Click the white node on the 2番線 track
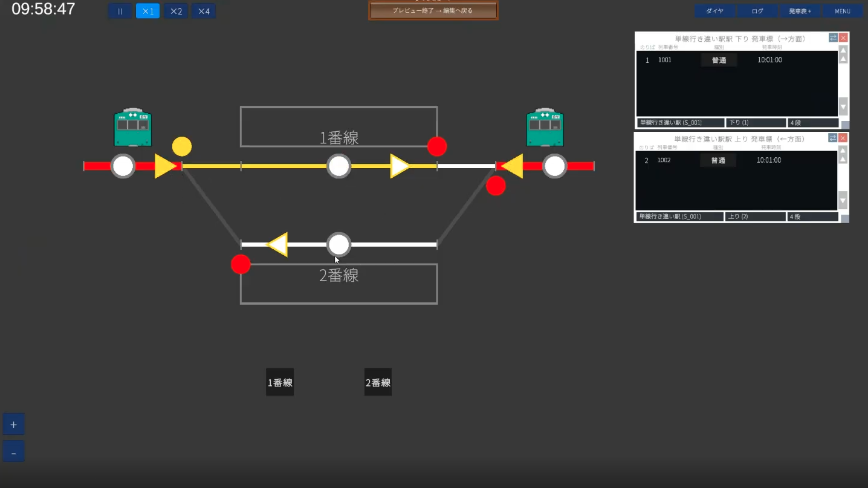Screen dimensions: 868x488 click(x=339, y=245)
